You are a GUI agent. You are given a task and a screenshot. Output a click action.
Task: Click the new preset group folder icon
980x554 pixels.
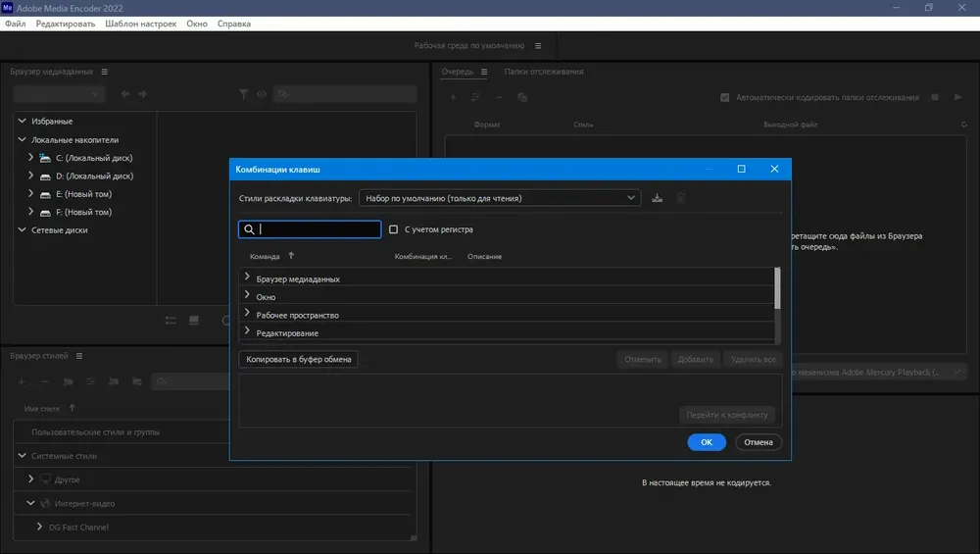pyautogui.click(x=69, y=381)
